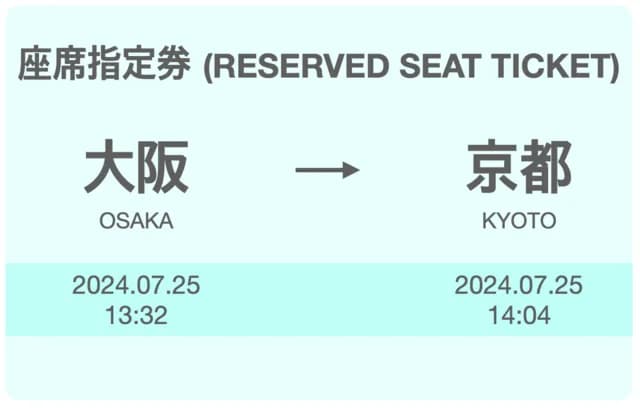The width and height of the screenshot is (640, 408).
Task: Click the 京 character of the destination
Action: pyautogui.click(x=492, y=166)
